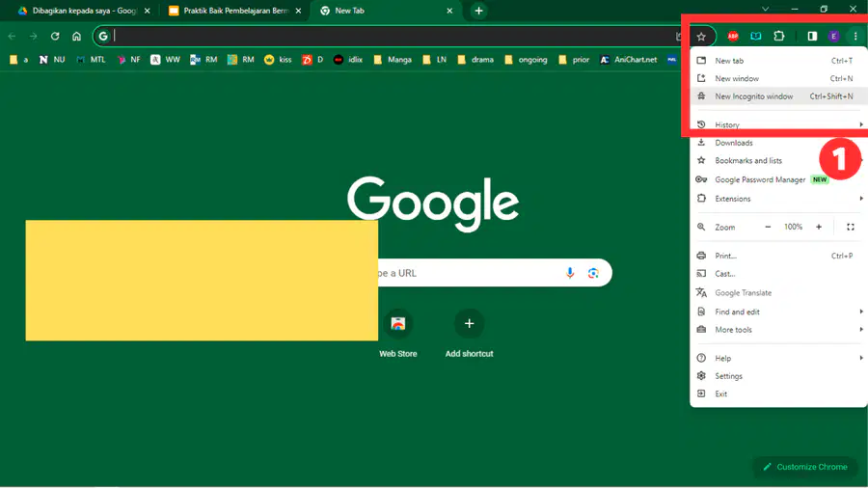Expand the Help submenu

pyautogui.click(x=779, y=359)
